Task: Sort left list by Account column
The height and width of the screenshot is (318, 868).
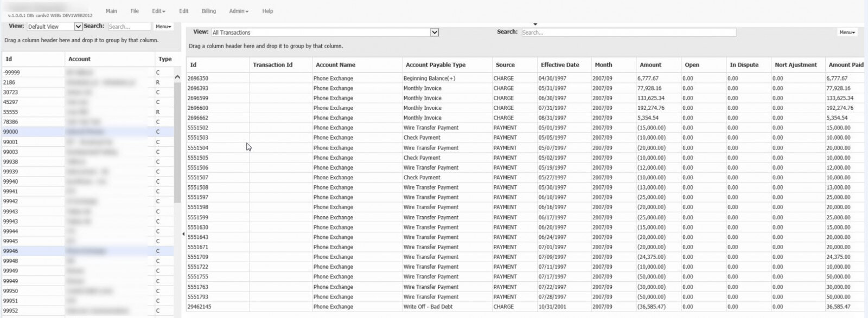Action: [x=109, y=59]
